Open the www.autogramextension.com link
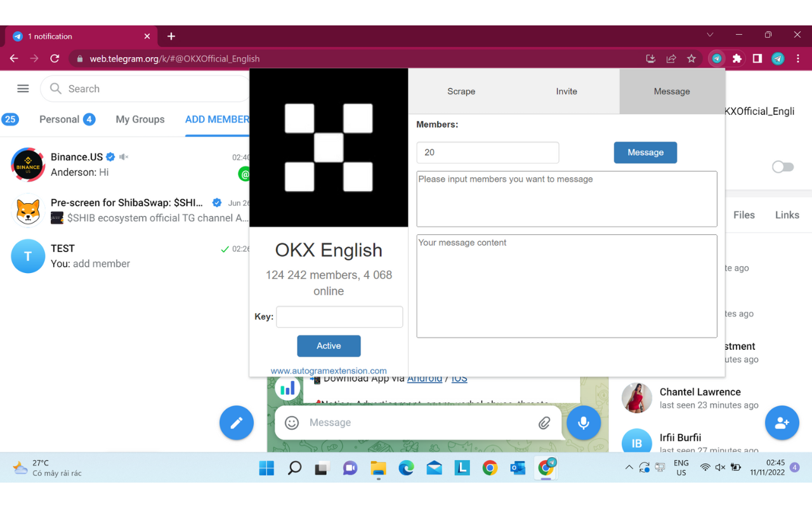This screenshot has height=508, width=812. 329,371
